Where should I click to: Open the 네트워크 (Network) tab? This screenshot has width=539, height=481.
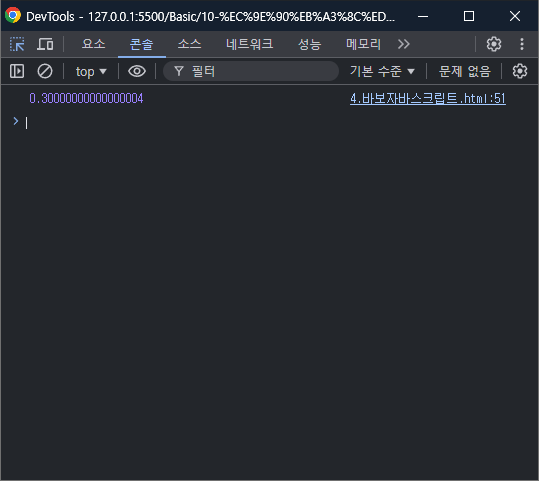click(250, 44)
